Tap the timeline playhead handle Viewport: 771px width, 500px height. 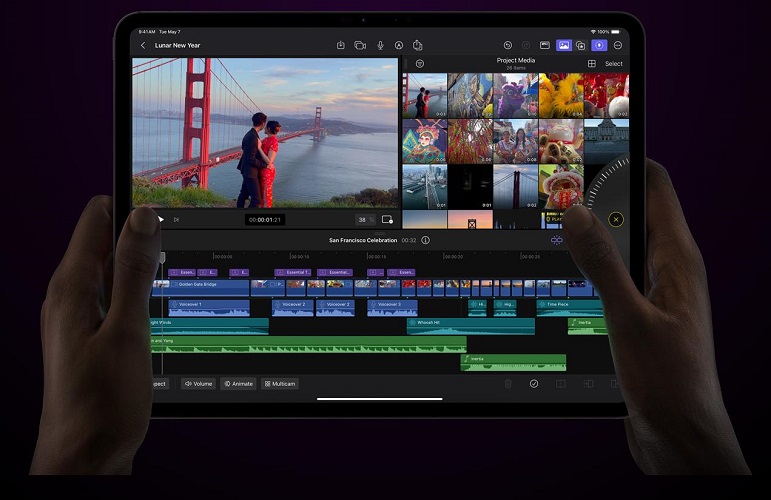pos(162,257)
